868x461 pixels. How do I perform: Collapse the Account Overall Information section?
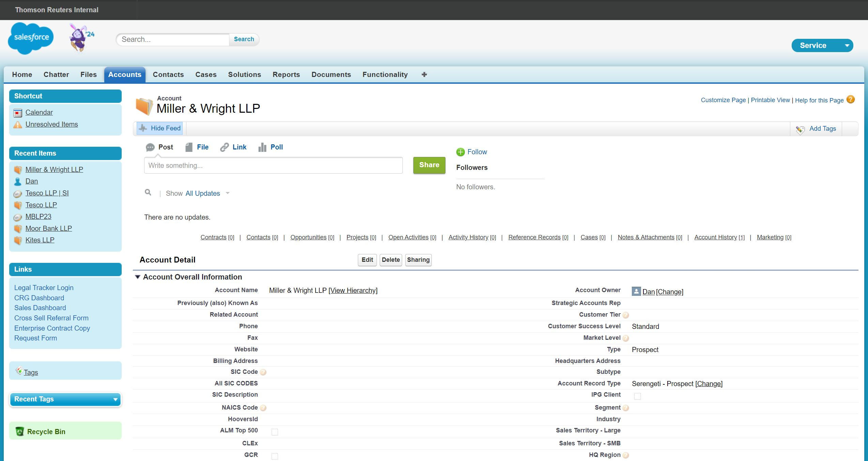[138, 277]
